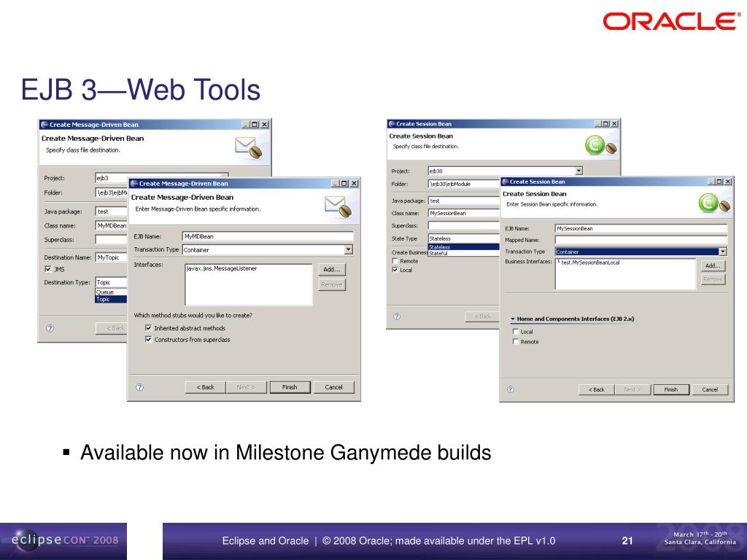Click the Oracle logo
747x560 pixels.
(672, 21)
